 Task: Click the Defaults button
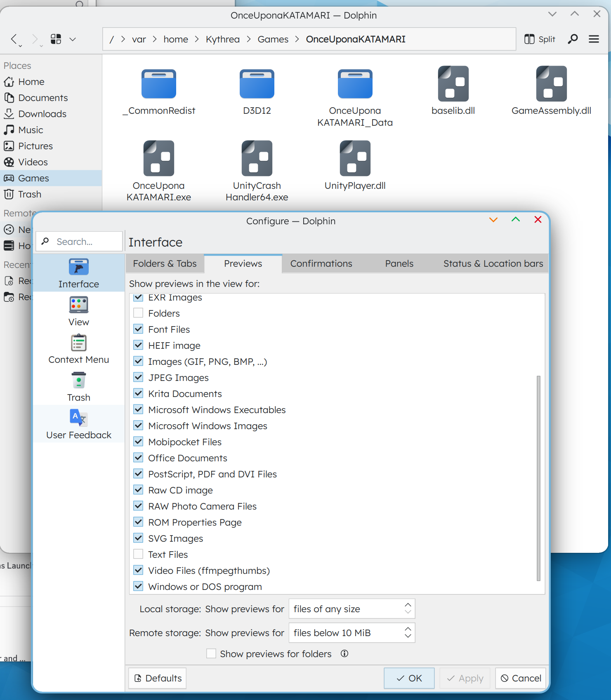[x=158, y=678]
